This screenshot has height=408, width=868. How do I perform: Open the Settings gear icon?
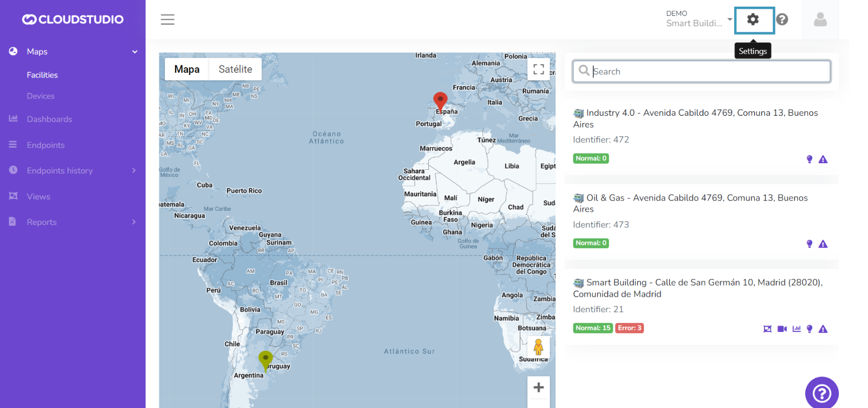(753, 20)
